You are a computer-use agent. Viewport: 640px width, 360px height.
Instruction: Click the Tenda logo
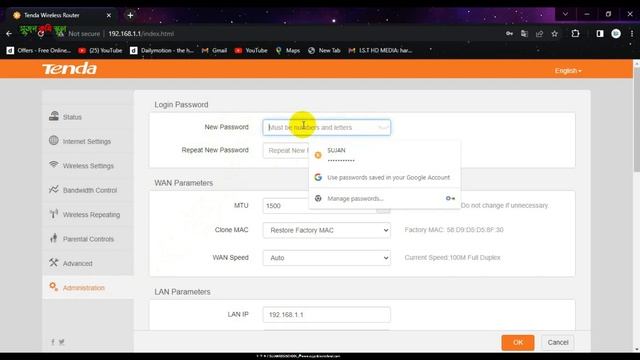click(69, 69)
